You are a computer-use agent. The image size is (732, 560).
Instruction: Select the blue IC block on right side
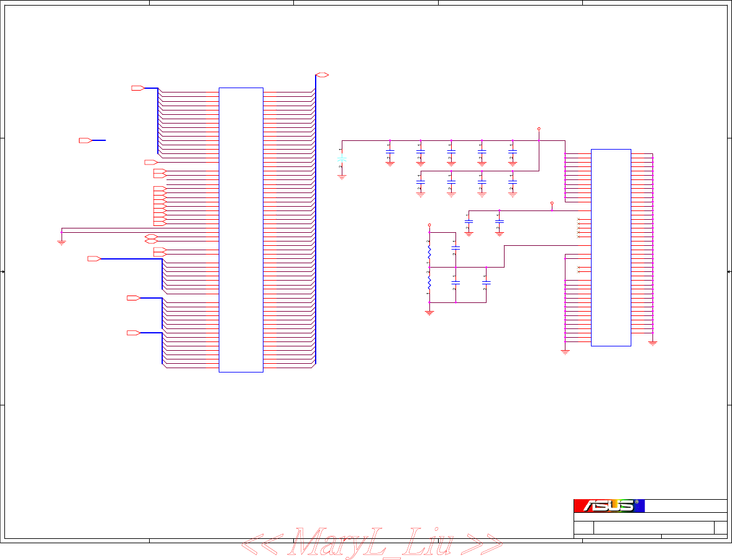611,248
